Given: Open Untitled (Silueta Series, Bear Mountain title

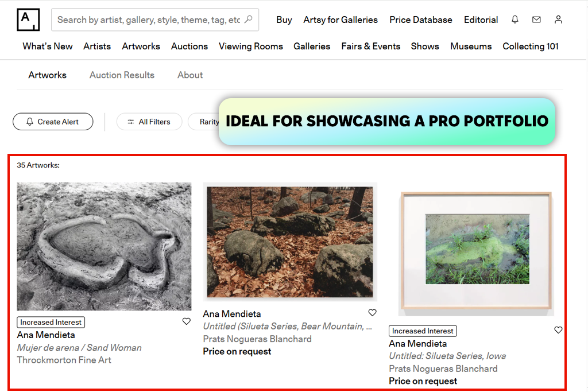Looking at the screenshot, I should (x=287, y=327).
